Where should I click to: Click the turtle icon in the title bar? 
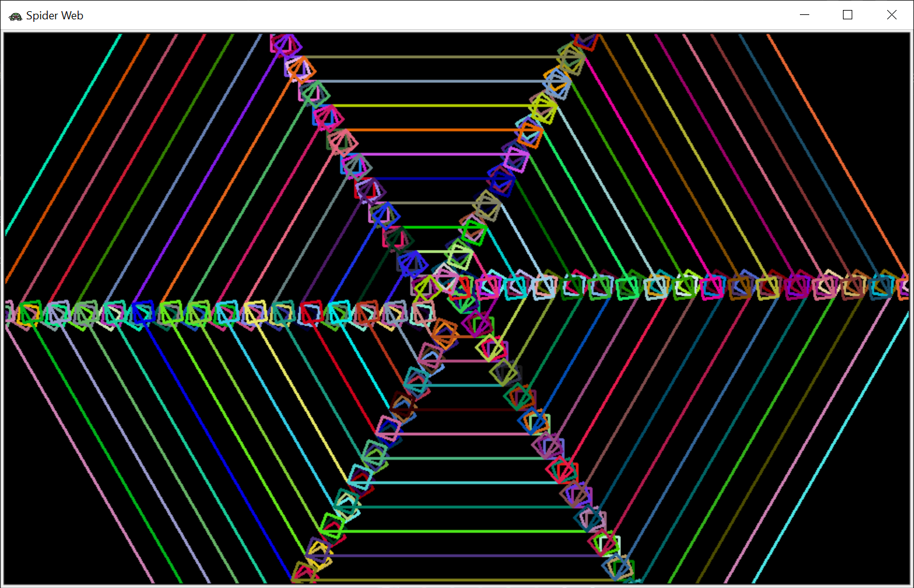click(15, 16)
